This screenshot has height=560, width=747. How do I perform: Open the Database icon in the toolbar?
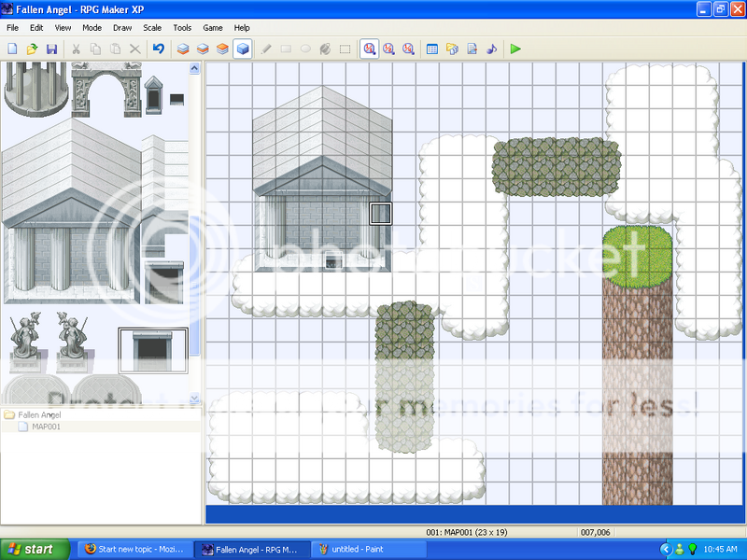(431, 49)
